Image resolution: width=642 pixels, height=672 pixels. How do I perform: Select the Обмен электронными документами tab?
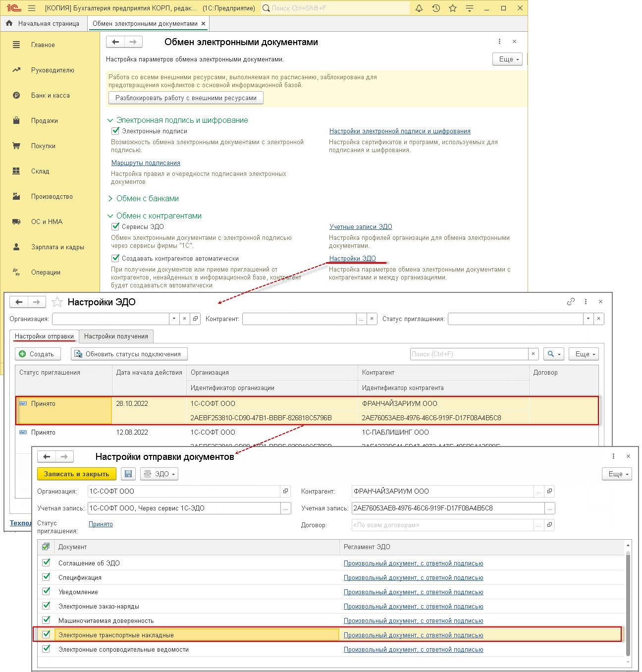pyautogui.click(x=145, y=23)
